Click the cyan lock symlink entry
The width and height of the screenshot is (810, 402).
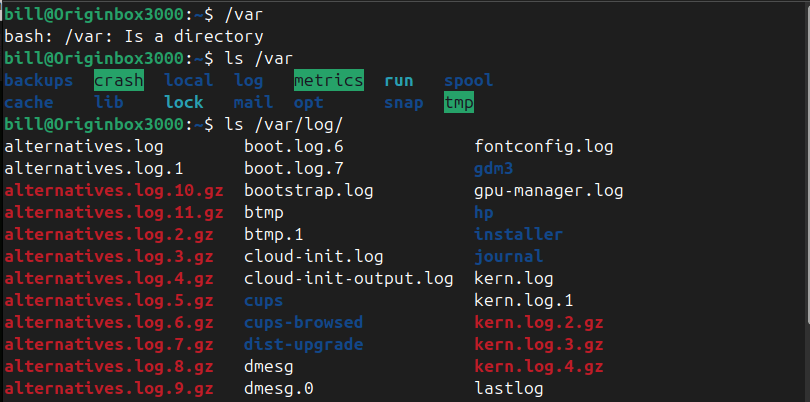pyautogui.click(x=184, y=102)
